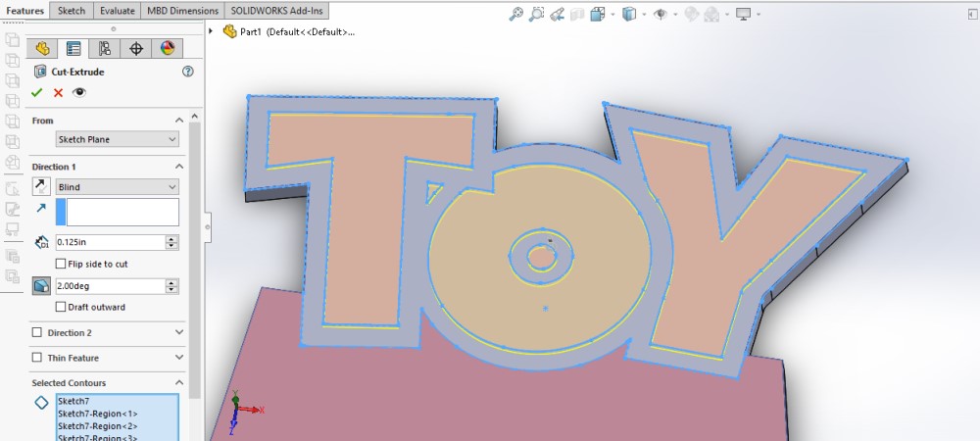Open the From Sketch Plane dropdown
The height and width of the screenshot is (441, 980).
pyautogui.click(x=118, y=139)
